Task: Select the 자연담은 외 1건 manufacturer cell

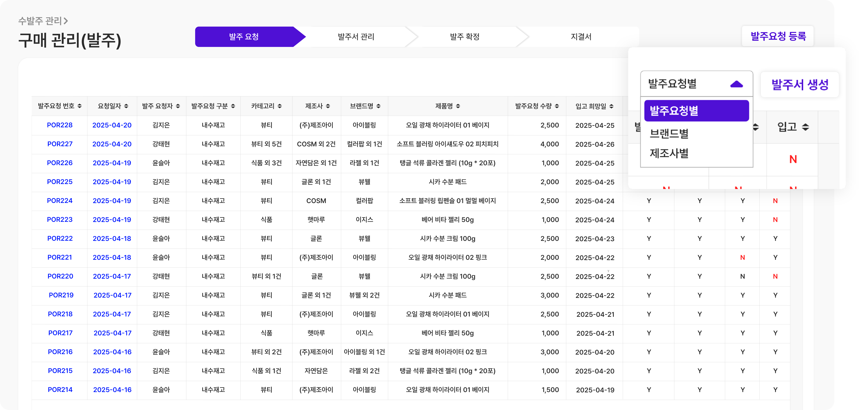Action: (316, 163)
